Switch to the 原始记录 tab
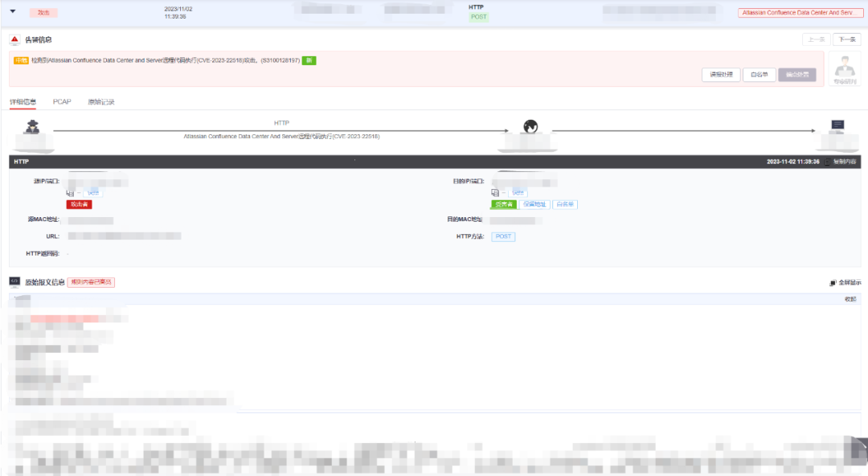This screenshot has width=868, height=476. click(x=100, y=102)
